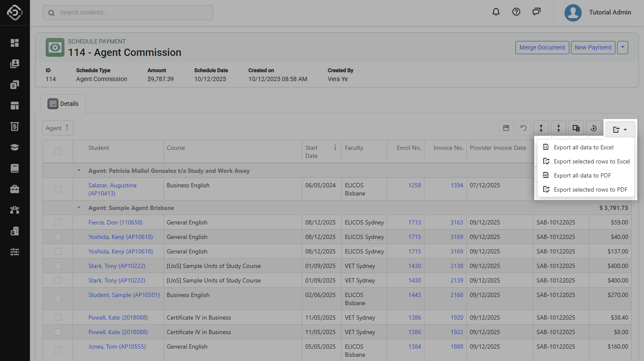Toggle the select-all checkbox in header
The height and width of the screenshot is (361, 644).
pos(58,151)
